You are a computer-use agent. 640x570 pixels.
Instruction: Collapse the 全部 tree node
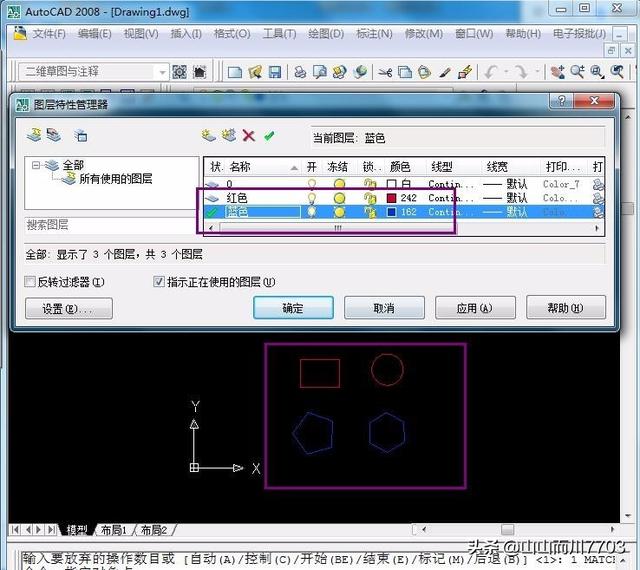click(x=36, y=165)
